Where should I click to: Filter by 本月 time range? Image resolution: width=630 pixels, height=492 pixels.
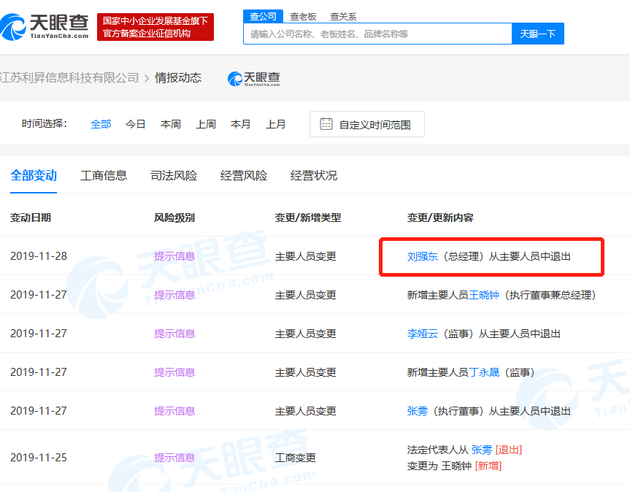(x=240, y=124)
